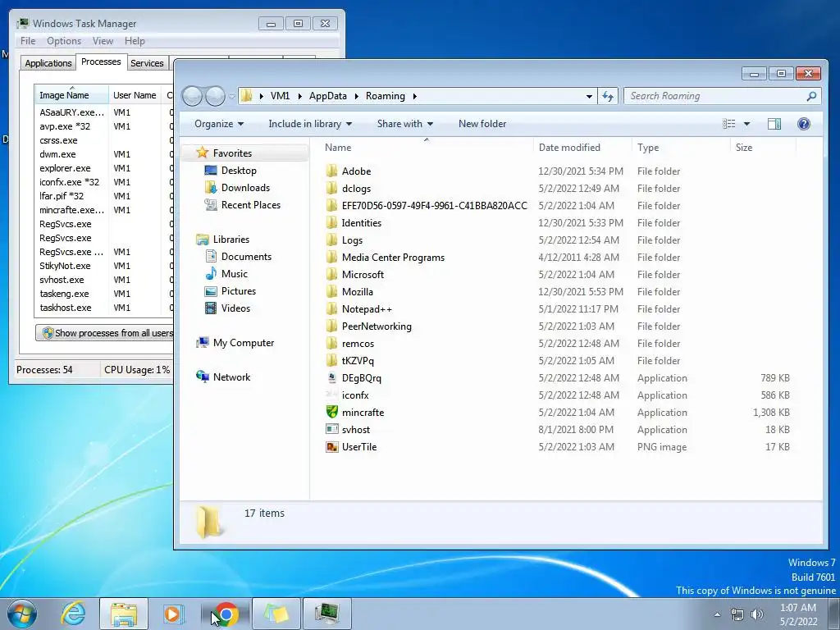Open Windows Media Player from taskbar
The height and width of the screenshot is (630, 840).
pos(174,614)
